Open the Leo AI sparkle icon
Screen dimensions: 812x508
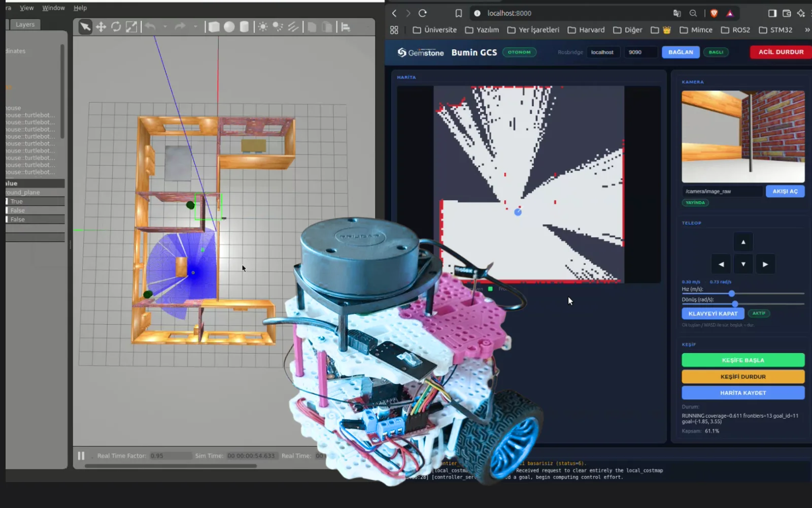tap(801, 13)
